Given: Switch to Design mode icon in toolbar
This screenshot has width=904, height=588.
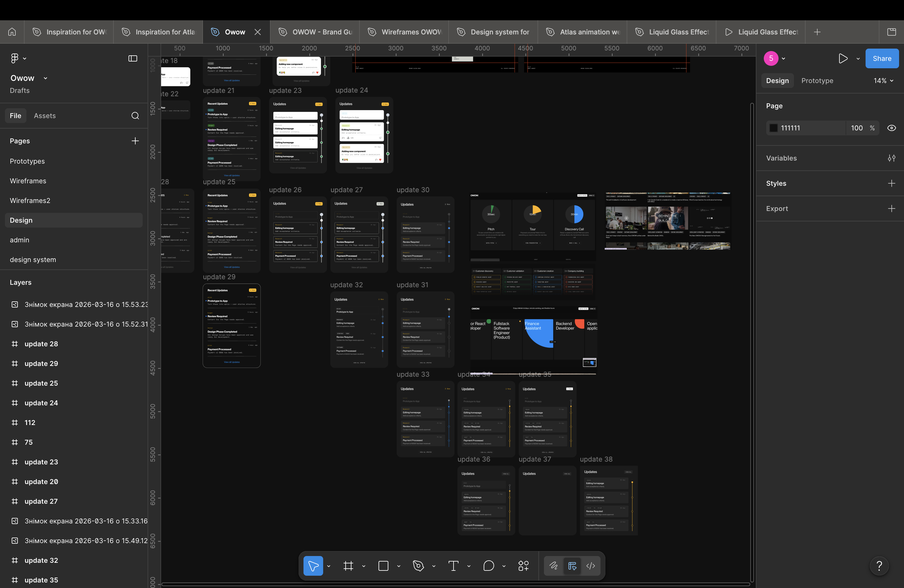Looking at the screenshot, I should 572,566.
